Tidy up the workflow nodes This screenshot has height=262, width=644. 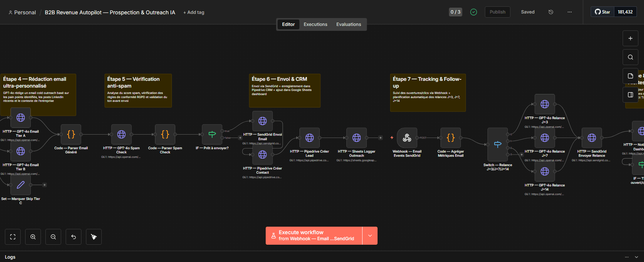(x=94, y=237)
